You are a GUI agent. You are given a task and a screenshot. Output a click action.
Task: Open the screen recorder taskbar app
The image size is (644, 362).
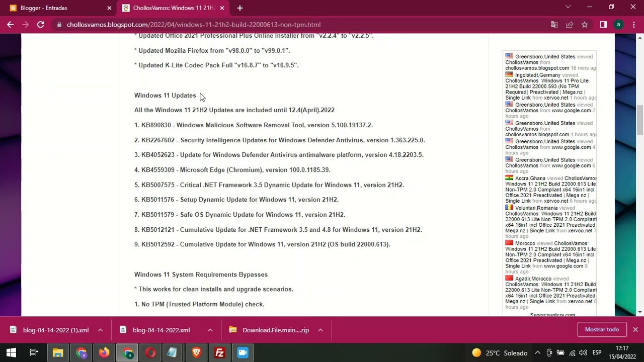tap(243, 353)
